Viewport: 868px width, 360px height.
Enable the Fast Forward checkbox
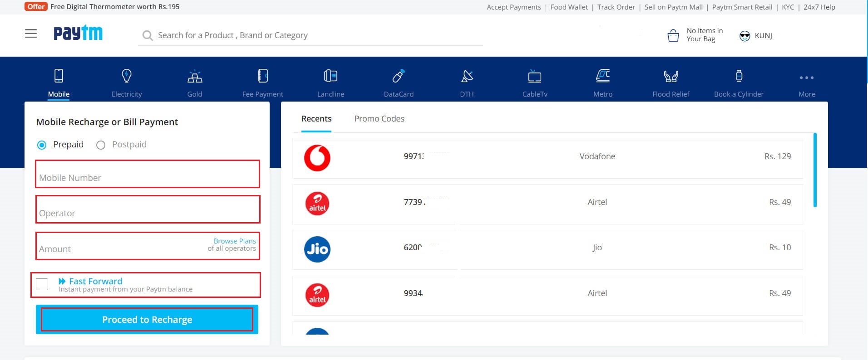pos(42,284)
